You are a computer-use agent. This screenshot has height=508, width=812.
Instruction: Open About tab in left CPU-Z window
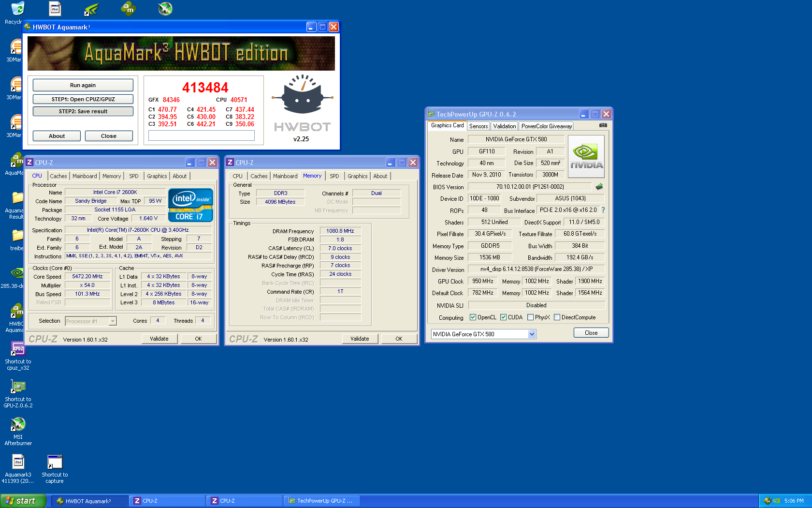[x=180, y=176]
